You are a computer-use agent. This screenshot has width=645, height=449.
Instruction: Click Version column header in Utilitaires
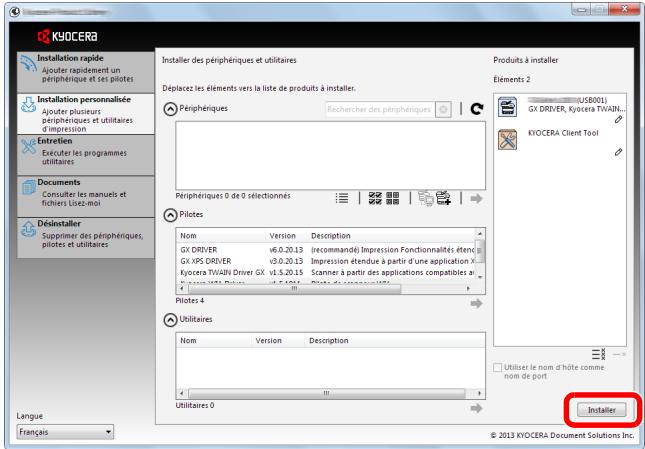tap(278, 341)
